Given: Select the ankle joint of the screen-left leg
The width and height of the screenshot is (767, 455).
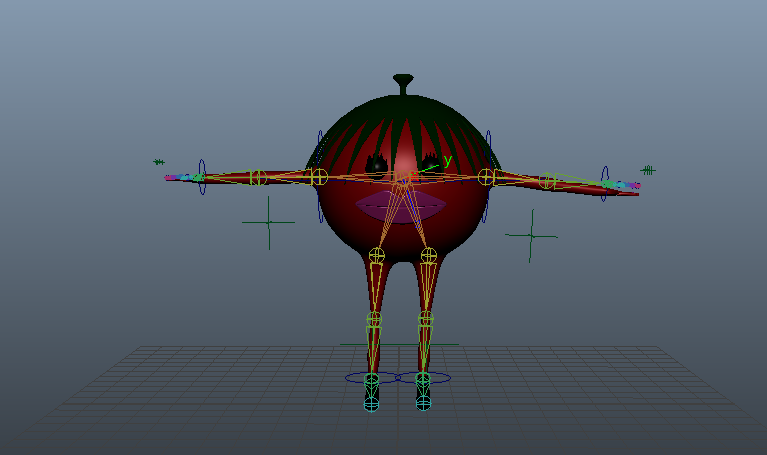Looking at the screenshot, I should (x=371, y=379).
